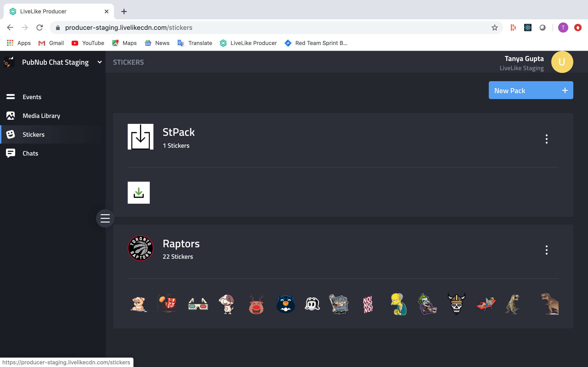Bookmark page with star icon
Image resolution: width=588 pixels, height=367 pixels.
[495, 28]
